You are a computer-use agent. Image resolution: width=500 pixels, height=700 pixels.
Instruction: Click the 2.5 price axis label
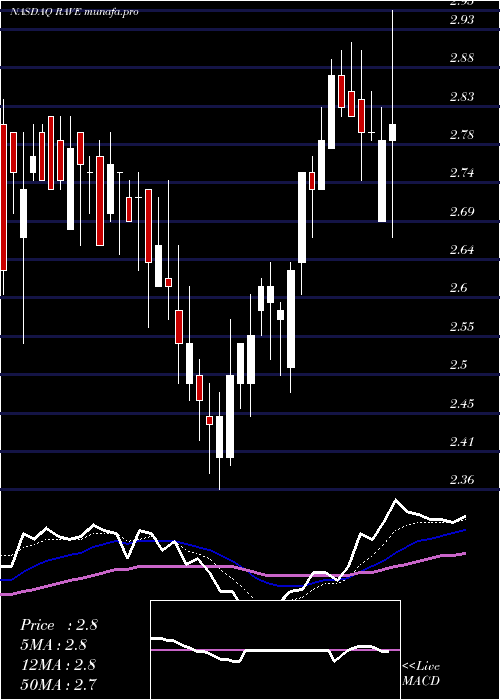(x=459, y=365)
